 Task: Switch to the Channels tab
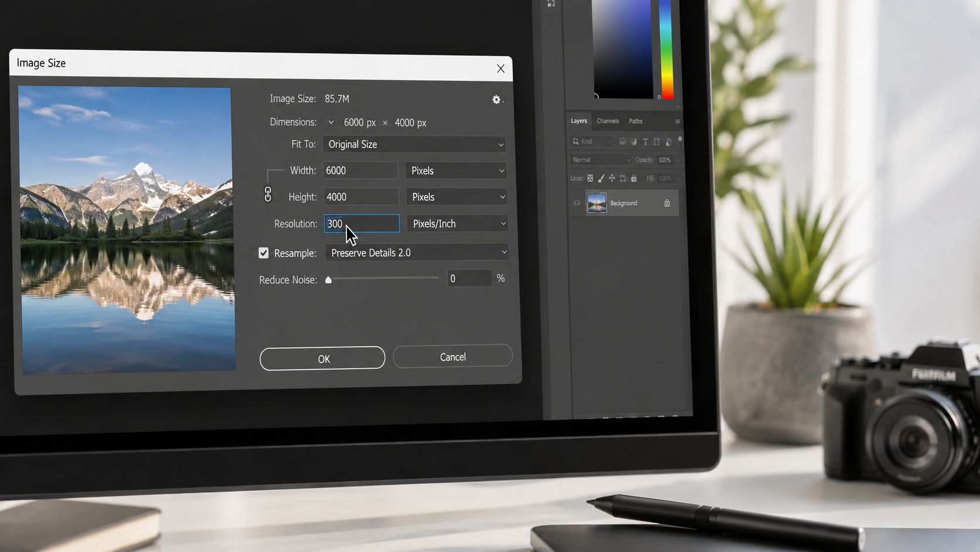point(608,121)
